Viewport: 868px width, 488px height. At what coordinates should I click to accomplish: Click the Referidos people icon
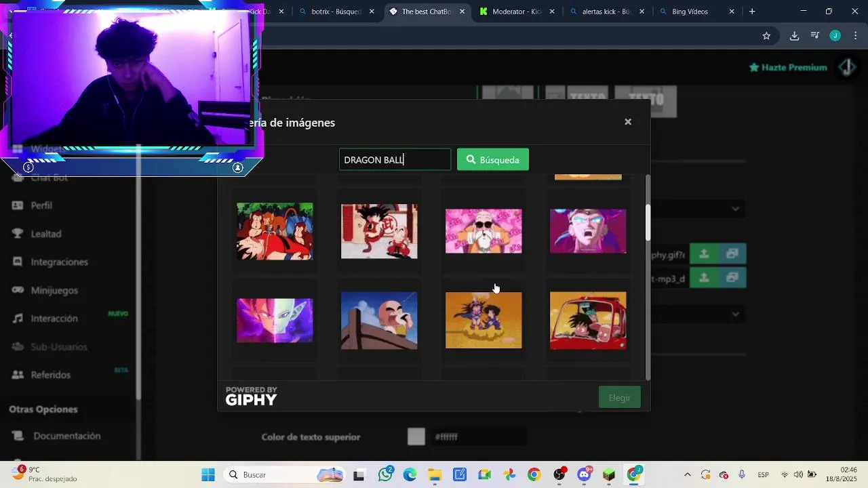[x=18, y=375]
